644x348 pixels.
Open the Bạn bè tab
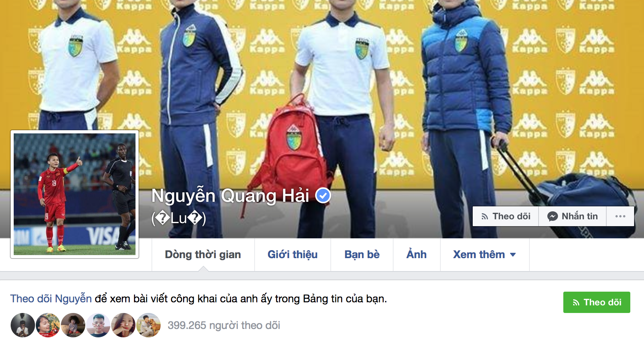pyautogui.click(x=362, y=255)
